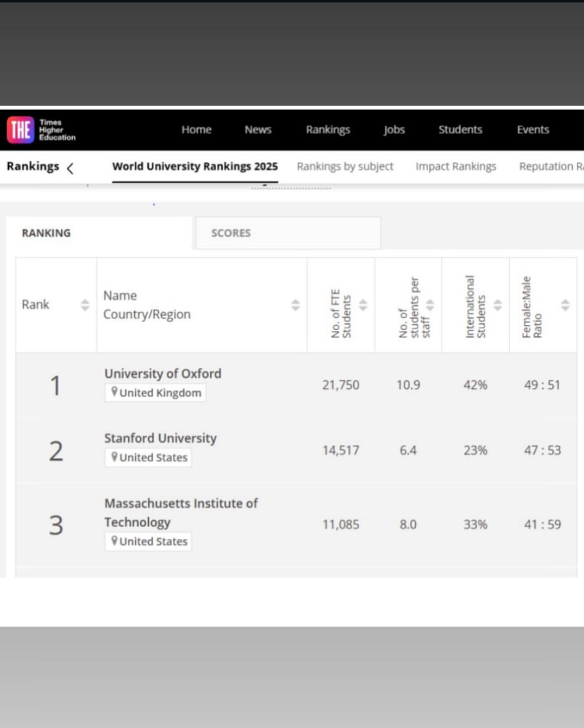Open the News menu item
The image size is (584, 728).
pos(258,130)
